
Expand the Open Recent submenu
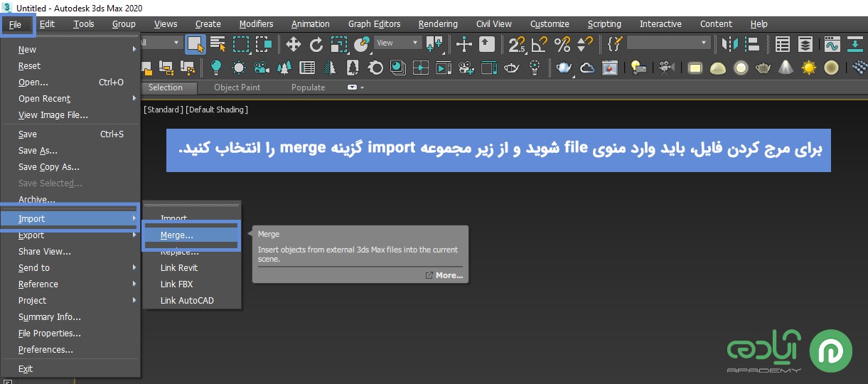(x=71, y=98)
